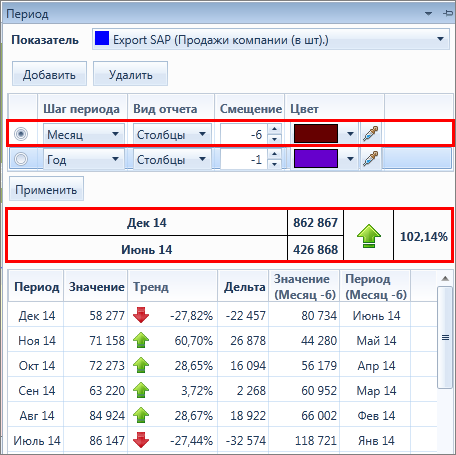456x455 pixels.
Task: Click red down trend arrow for Июль 14
Action: [x=141, y=440]
